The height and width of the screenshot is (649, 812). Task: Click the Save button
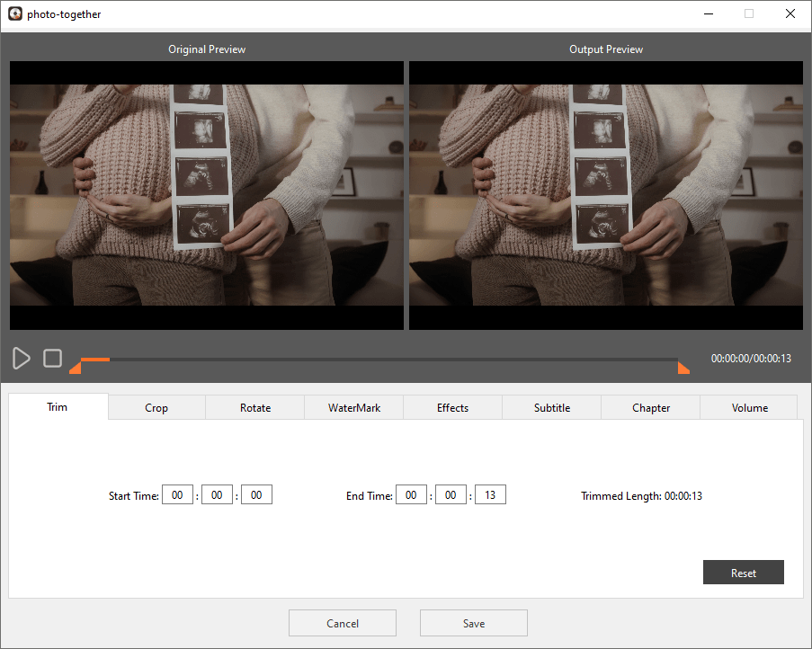click(x=473, y=623)
